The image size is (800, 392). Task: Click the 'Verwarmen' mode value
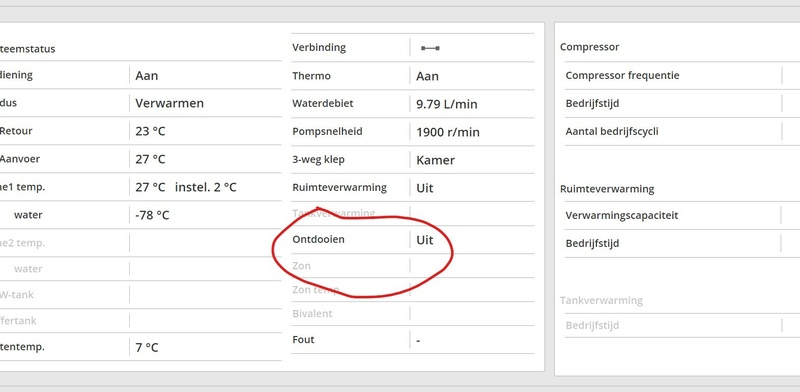(169, 103)
